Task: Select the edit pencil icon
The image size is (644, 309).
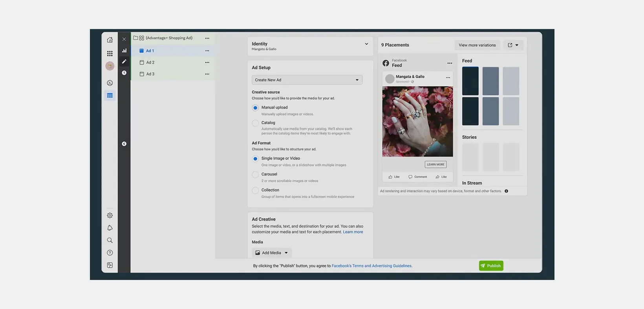Action: [124, 61]
